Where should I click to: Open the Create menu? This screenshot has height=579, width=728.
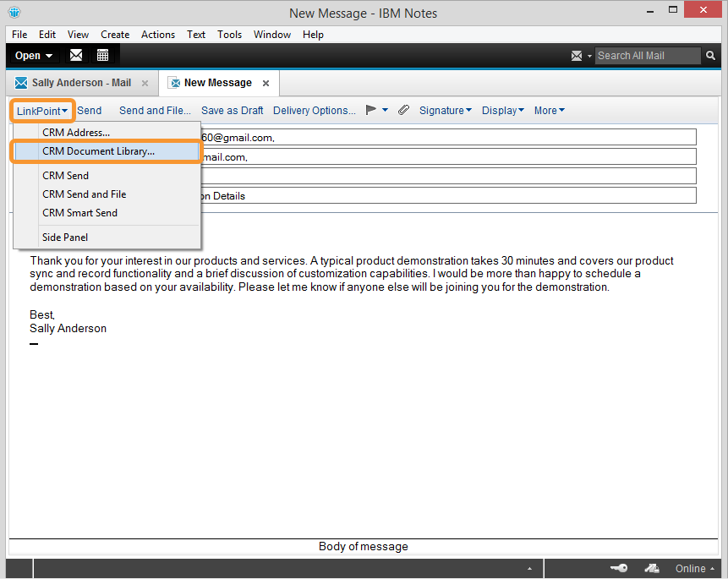click(x=115, y=35)
